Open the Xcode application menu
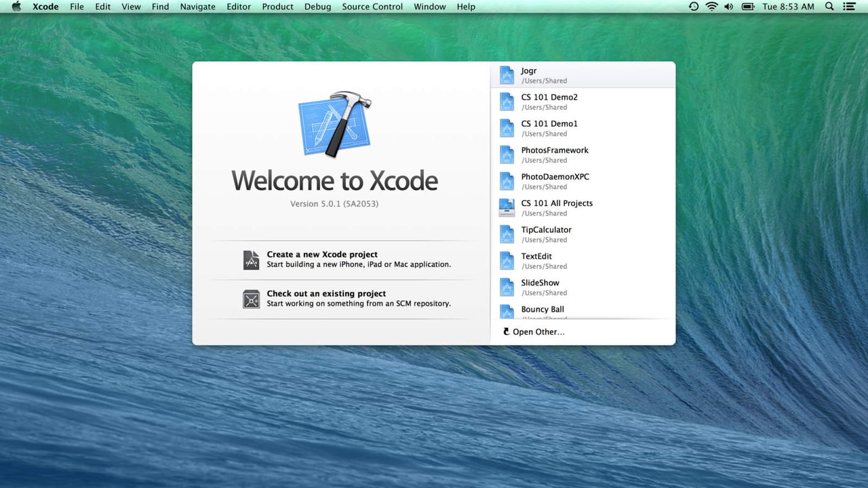Viewport: 868px width, 488px height. tap(45, 7)
